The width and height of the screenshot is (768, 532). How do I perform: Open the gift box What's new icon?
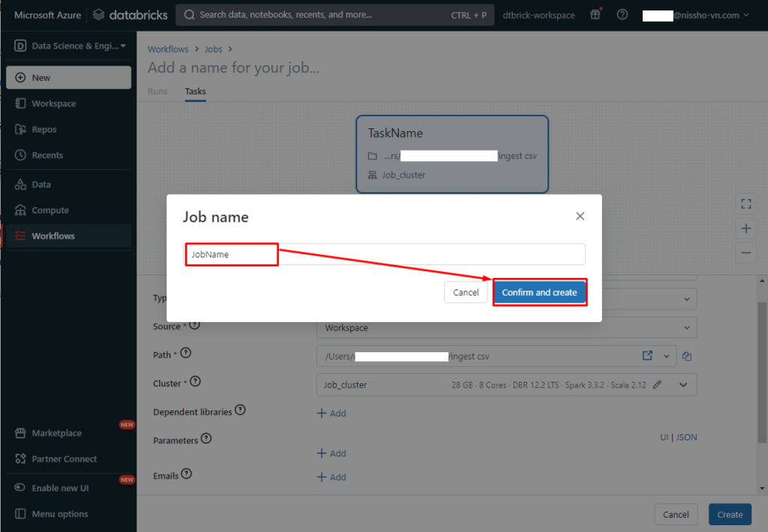pos(595,14)
